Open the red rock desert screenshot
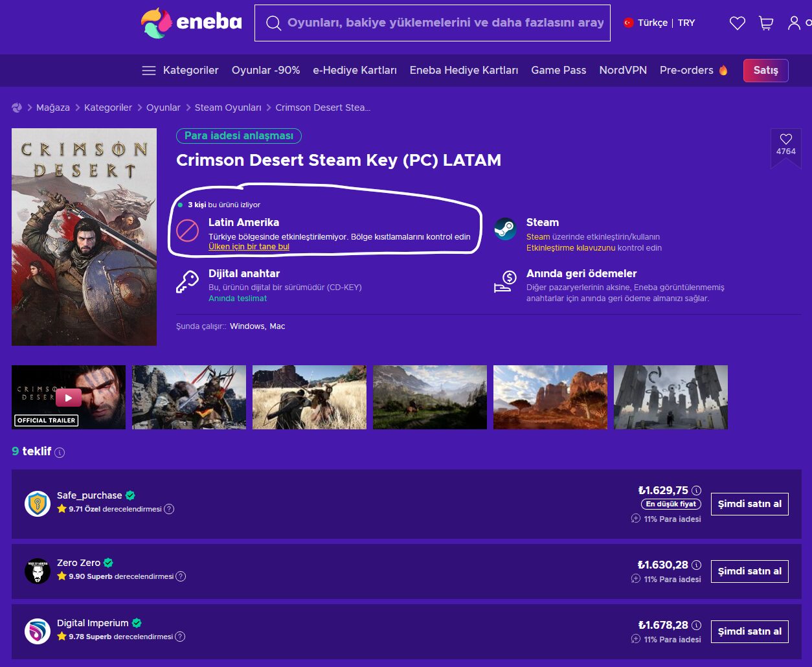This screenshot has width=812, height=667. [550, 397]
